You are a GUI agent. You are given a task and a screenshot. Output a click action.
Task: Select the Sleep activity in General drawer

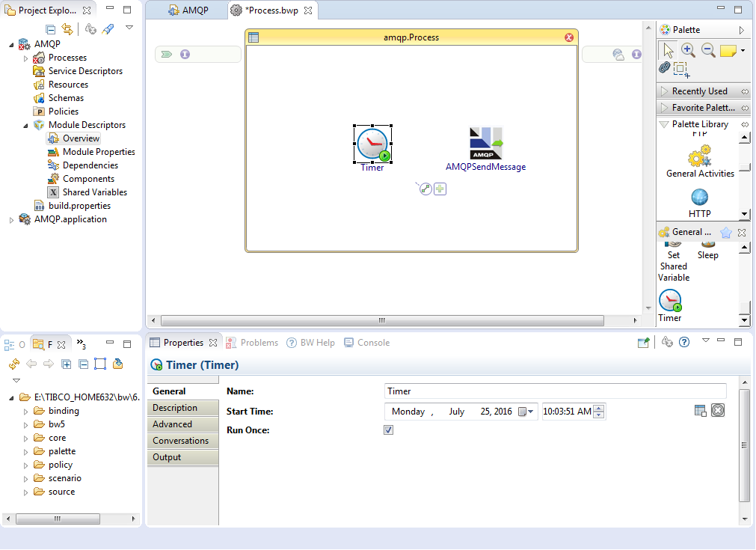[x=708, y=251]
